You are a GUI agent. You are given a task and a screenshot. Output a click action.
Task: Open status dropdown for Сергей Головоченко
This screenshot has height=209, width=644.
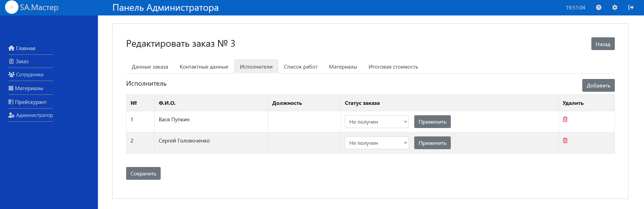coord(377,143)
